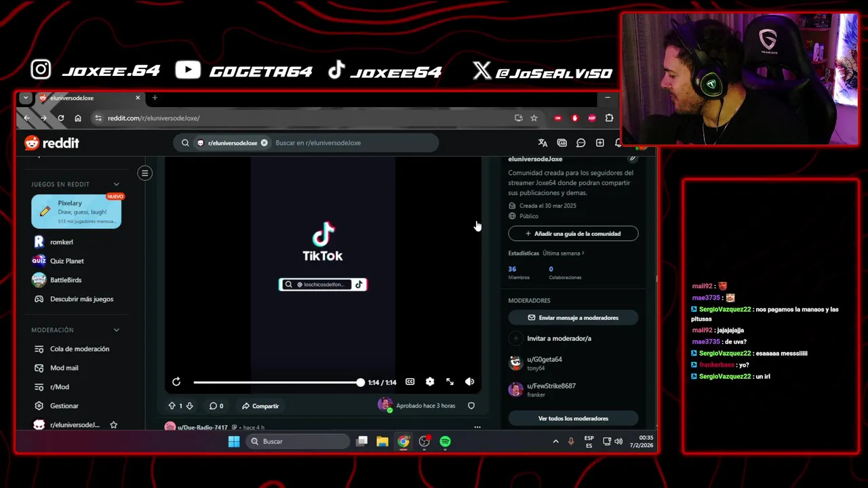868x488 pixels.
Task: Seek on the video progress bar
Action: coord(277,382)
